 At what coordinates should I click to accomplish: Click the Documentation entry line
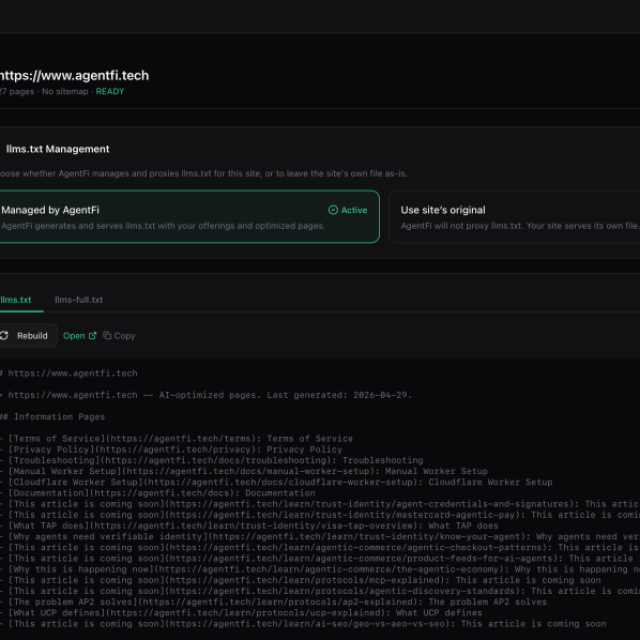158,493
